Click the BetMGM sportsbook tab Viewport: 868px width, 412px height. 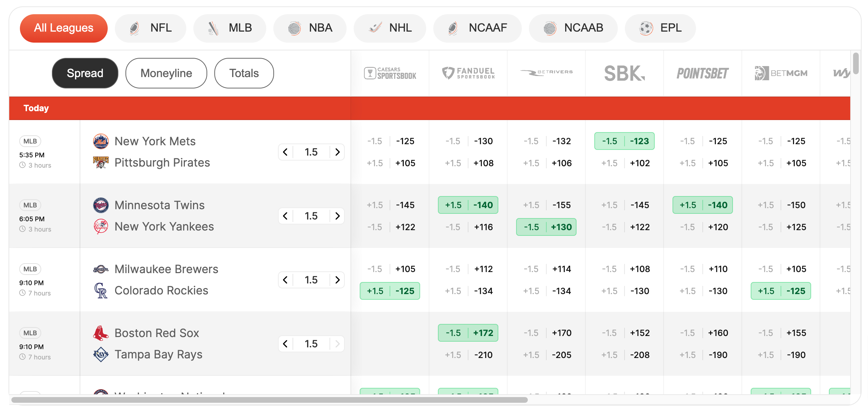(781, 72)
